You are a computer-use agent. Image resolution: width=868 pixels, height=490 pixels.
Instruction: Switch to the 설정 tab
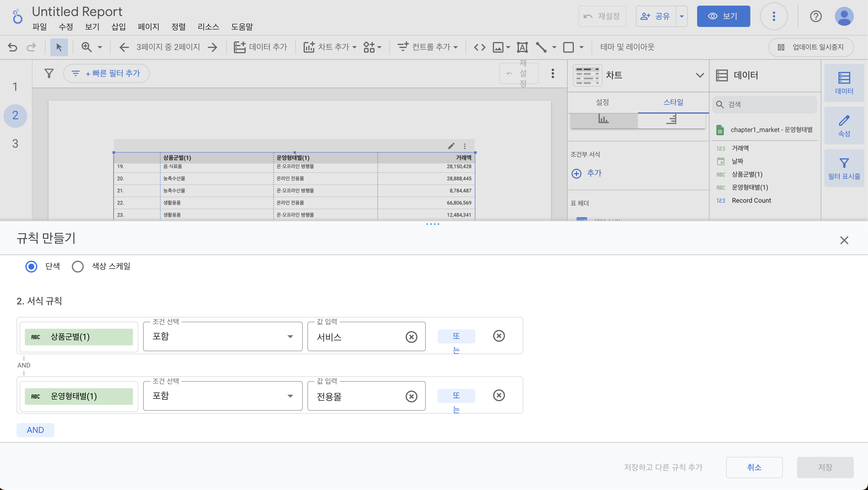click(602, 102)
